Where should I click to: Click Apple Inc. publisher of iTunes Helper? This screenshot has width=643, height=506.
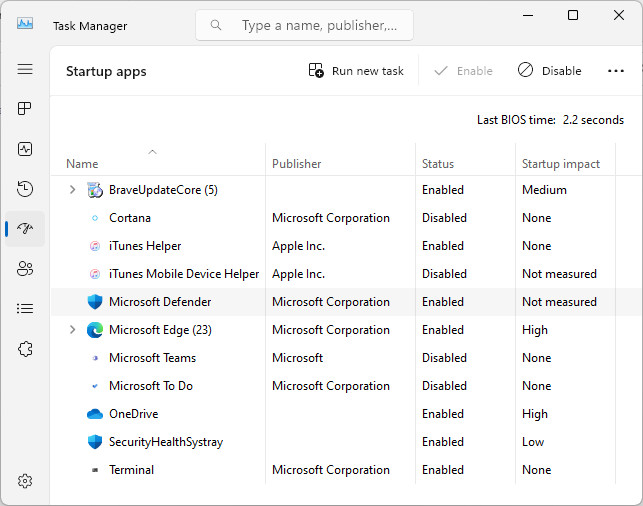pyautogui.click(x=298, y=246)
